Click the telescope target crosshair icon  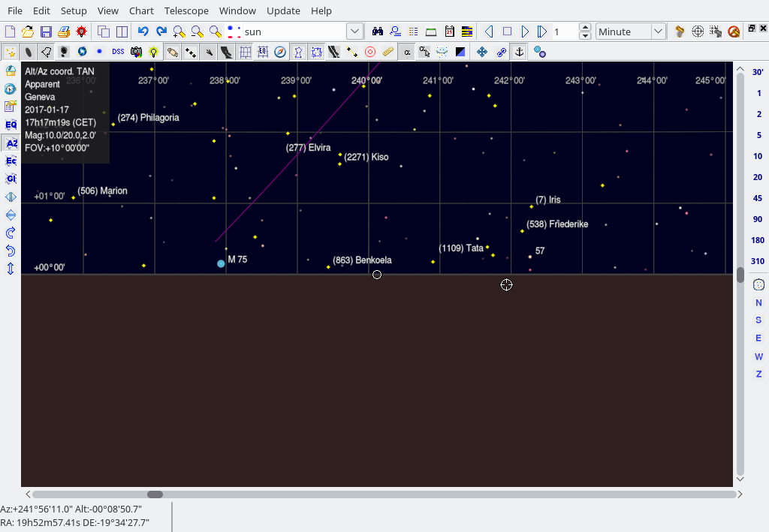698,32
